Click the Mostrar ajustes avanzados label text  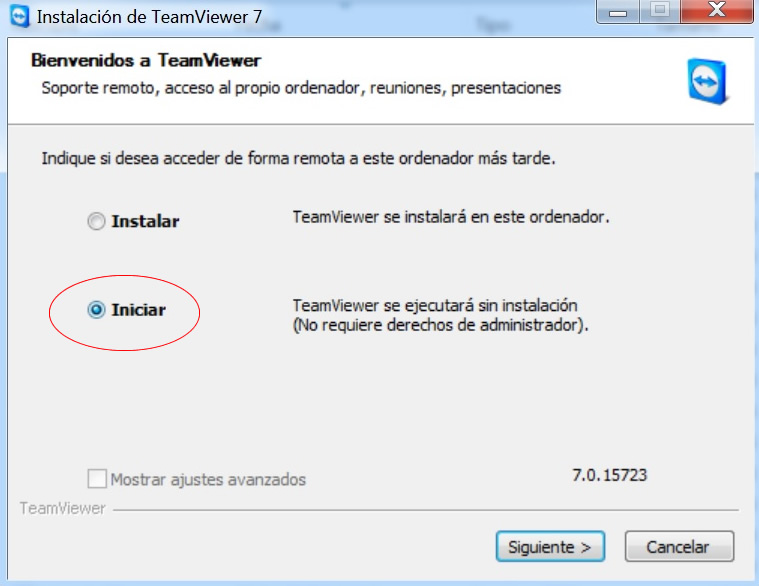[208, 480]
